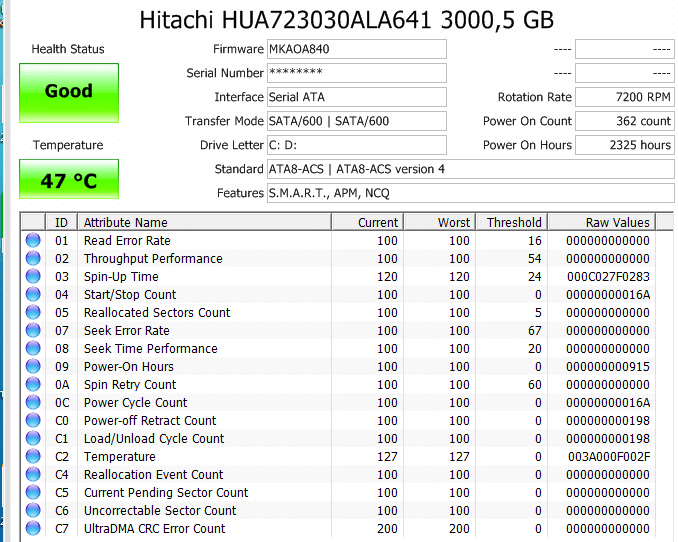678x542 pixels.
Task: Click the Rotation Rate field 7200 RPM
Action: [624, 97]
